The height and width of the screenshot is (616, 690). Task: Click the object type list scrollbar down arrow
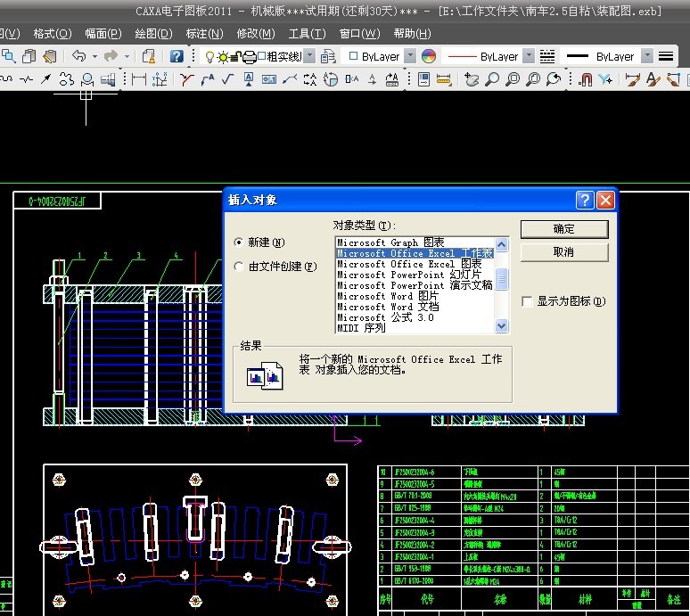(501, 326)
